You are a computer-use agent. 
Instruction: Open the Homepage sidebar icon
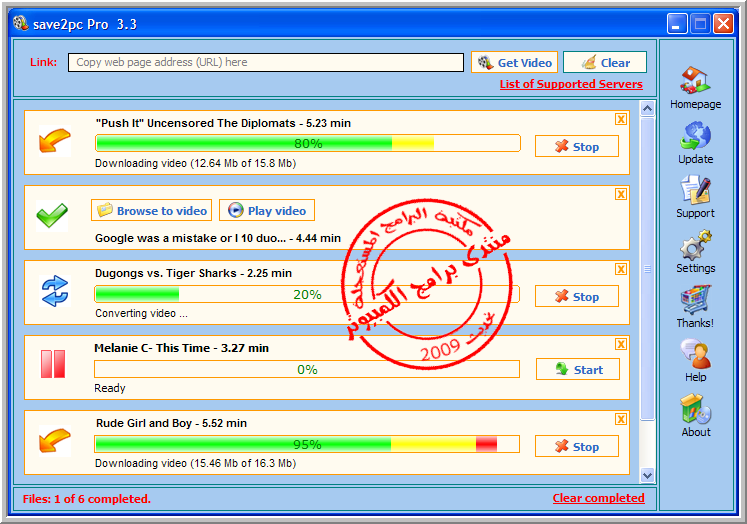(x=695, y=80)
